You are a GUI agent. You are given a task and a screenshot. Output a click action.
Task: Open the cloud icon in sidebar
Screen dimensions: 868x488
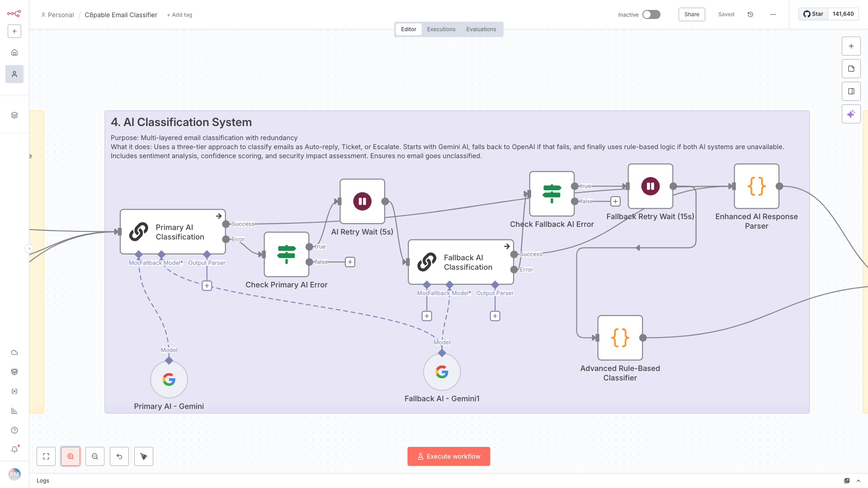(x=14, y=352)
